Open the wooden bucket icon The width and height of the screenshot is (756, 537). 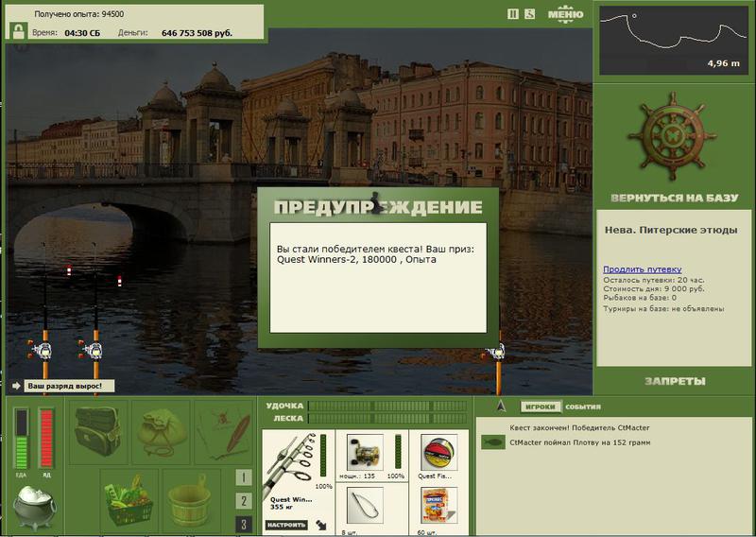[x=190, y=500]
